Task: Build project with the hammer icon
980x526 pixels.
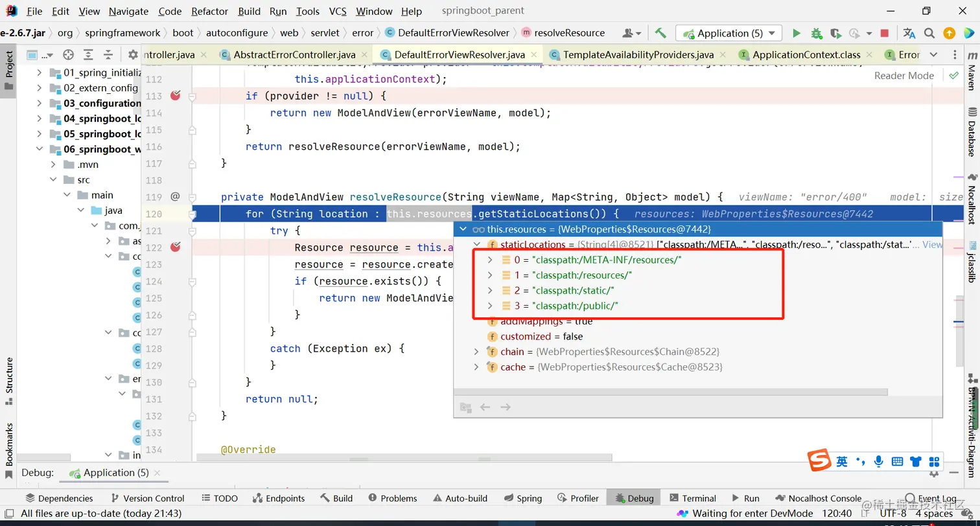Action: click(x=660, y=33)
